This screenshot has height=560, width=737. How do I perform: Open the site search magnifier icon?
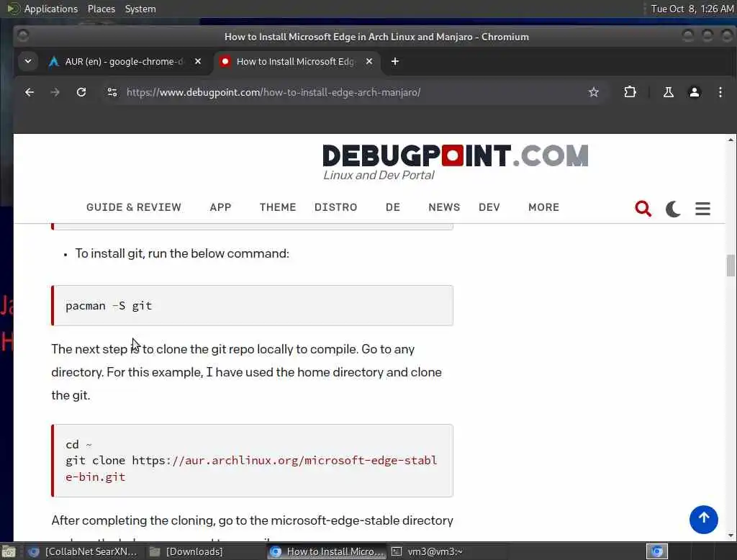coord(643,208)
